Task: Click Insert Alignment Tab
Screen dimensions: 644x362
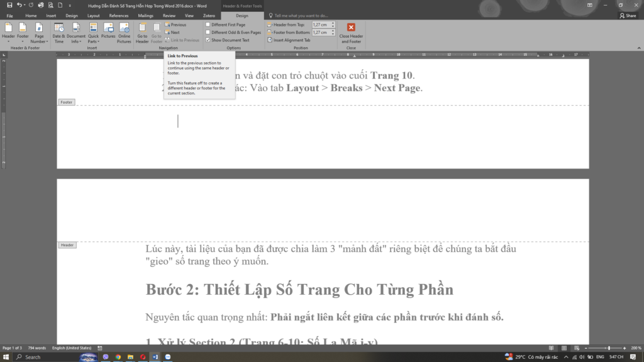Action: [291, 40]
